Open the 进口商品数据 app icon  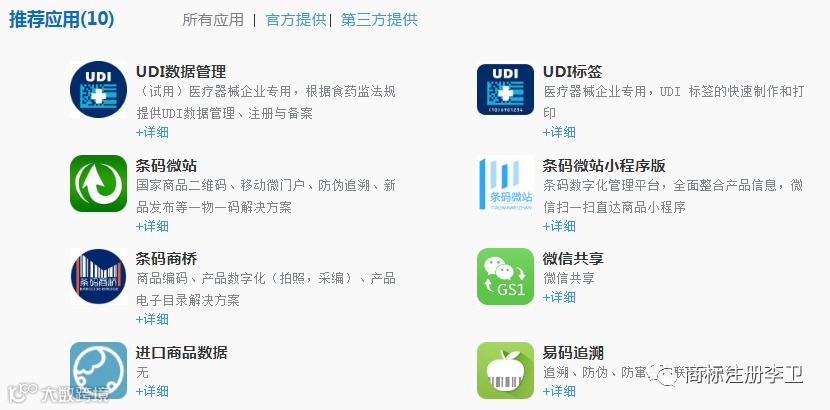click(x=98, y=370)
